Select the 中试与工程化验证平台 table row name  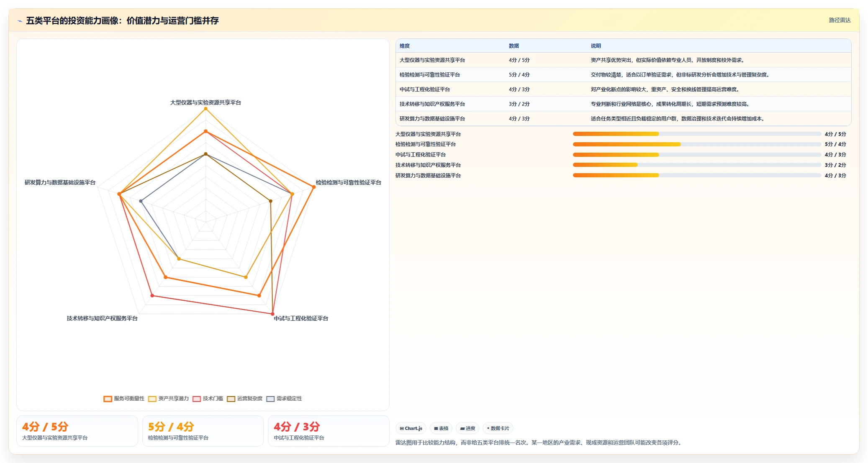[425, 90]
